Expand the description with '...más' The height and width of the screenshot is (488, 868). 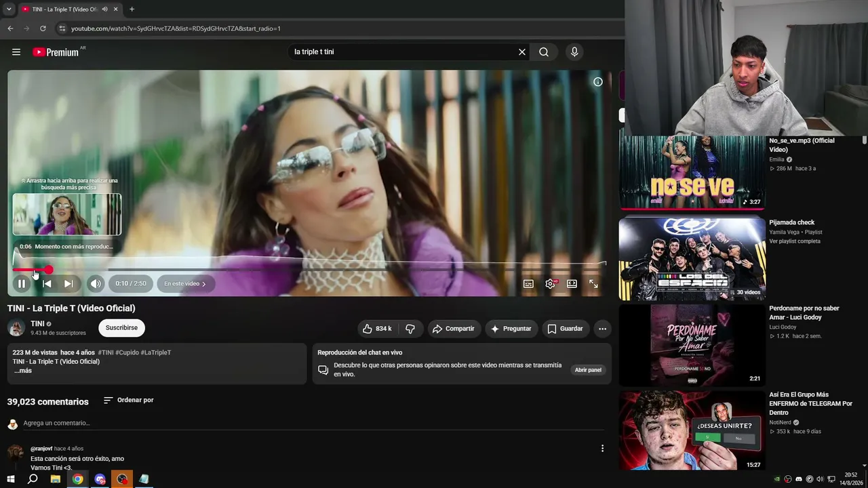23,371
